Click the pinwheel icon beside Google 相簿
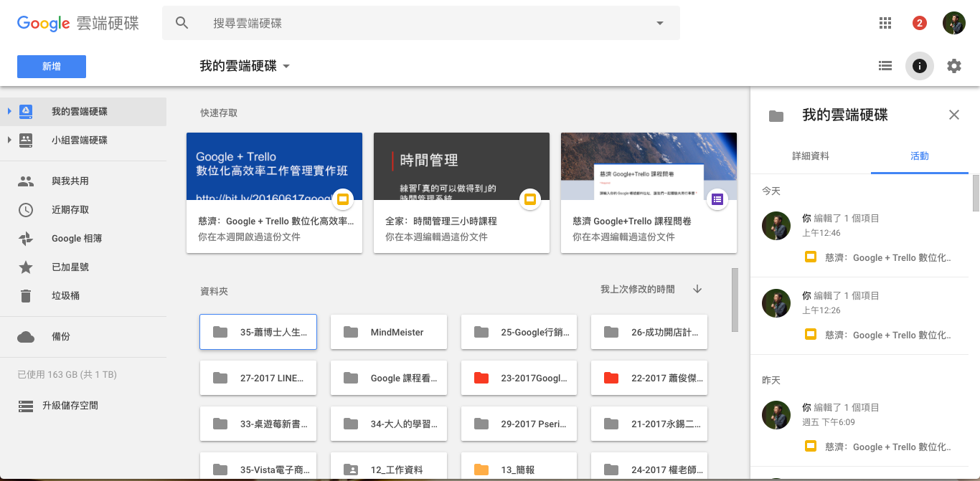The height and width of the screenshot is (481, 980). coord(26,239)
